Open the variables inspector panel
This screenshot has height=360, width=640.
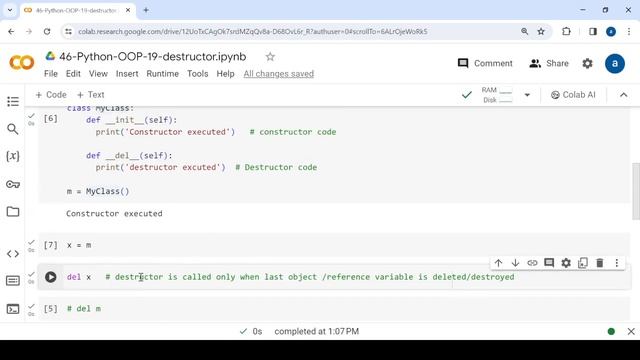13,156
